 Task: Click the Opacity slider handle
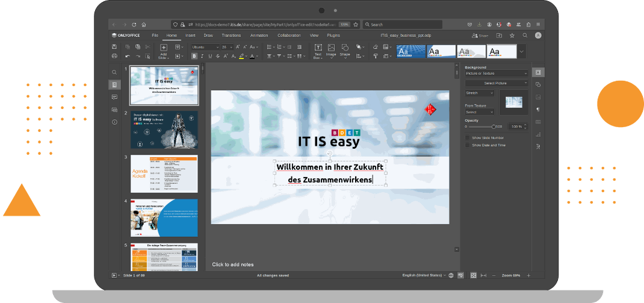pyautogui.click(x=494, y=127)
